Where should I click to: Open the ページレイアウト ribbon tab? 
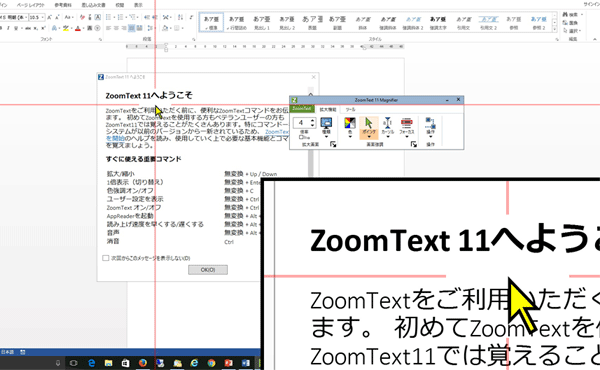click(31, 5)
